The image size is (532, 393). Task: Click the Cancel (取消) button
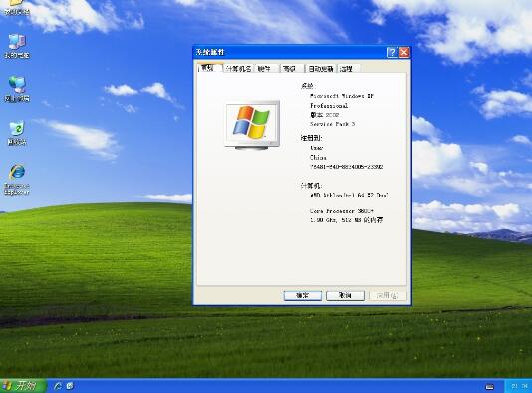click(x=345, y=296)
